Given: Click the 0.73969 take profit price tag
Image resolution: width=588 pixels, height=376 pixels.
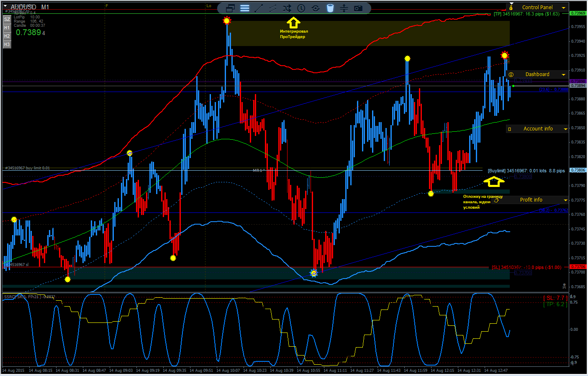Looking at the screenshot, I should coord(578,13).
